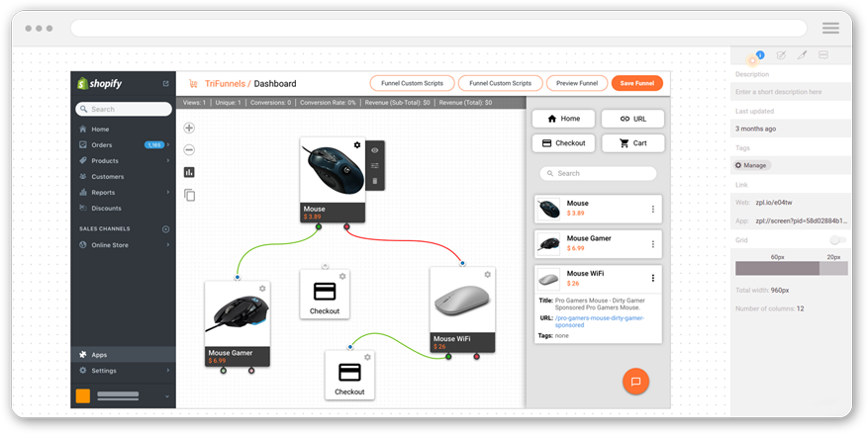The image size is (868, 434).
Task: Expand the Settings chevron
Action: pyautogui.click(x=167, y=371)
